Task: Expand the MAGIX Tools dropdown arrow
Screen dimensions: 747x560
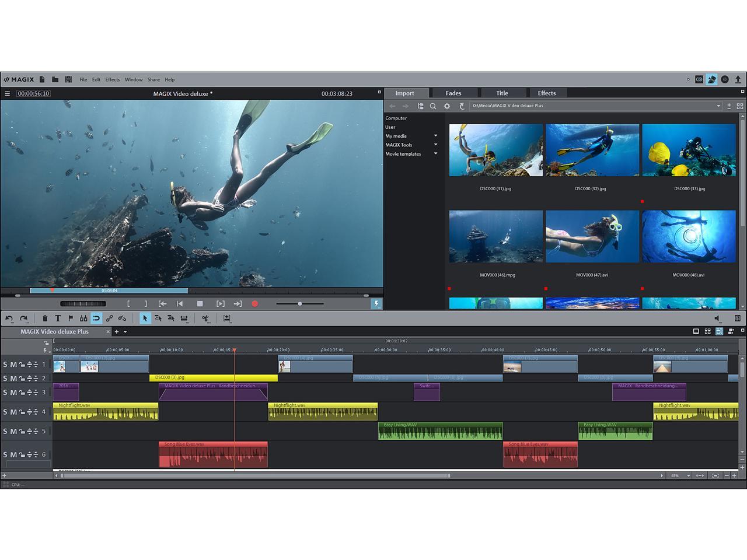Action: 435,145
